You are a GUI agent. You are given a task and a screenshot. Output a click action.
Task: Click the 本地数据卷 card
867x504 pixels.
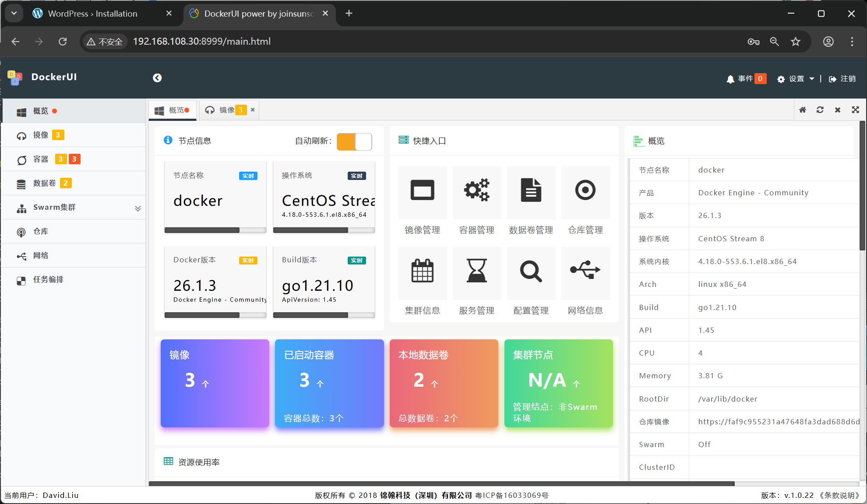click(x=444, y=383)
